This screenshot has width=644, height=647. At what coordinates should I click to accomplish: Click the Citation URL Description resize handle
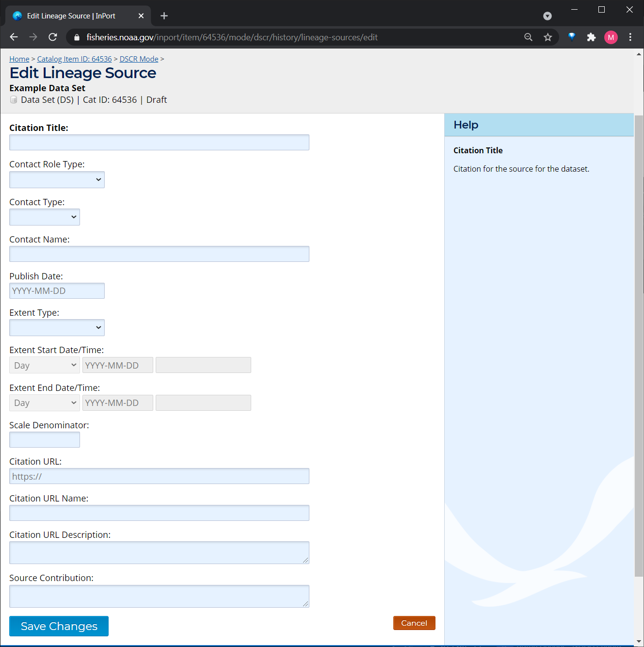coord(306,560)
